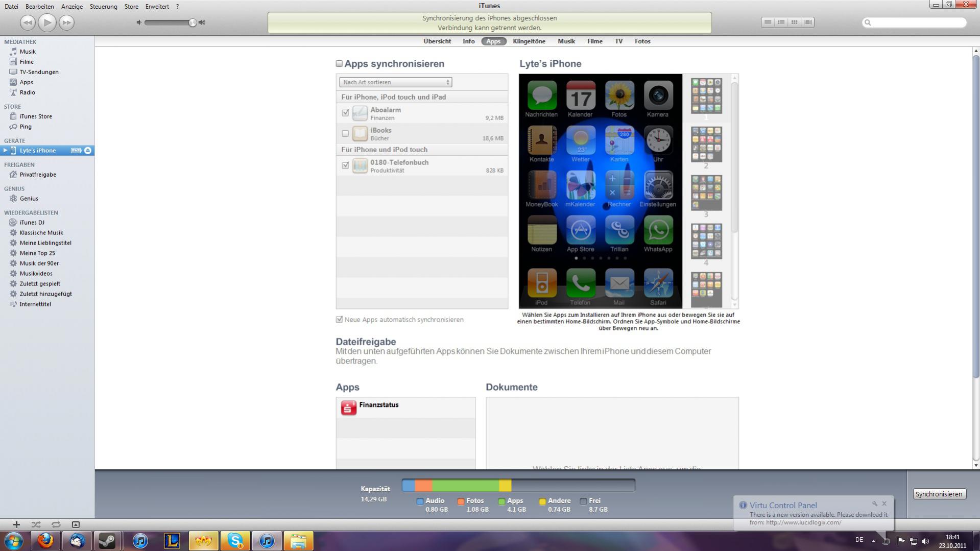Toggle shuffle icon at bottom left

36,524
